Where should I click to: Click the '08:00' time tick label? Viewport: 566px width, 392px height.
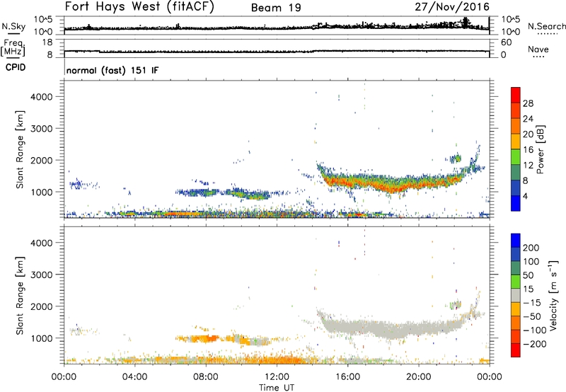206,377
